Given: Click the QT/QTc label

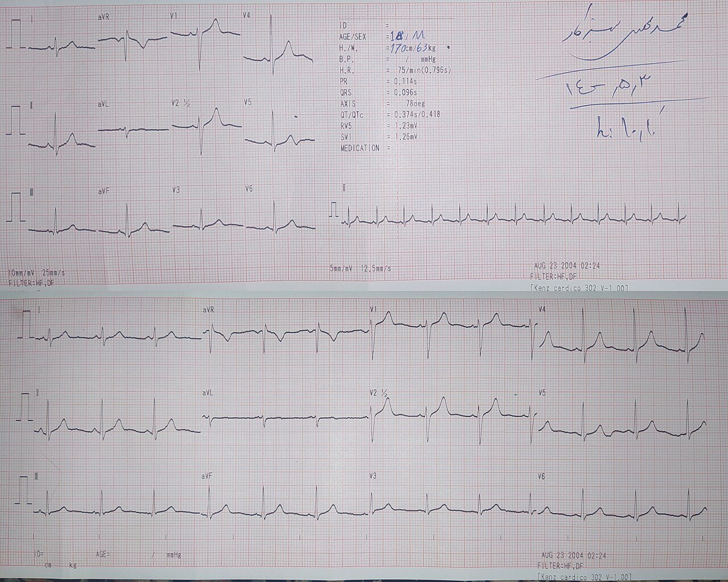Looking at the screenshot, I should tap(351, 114).
